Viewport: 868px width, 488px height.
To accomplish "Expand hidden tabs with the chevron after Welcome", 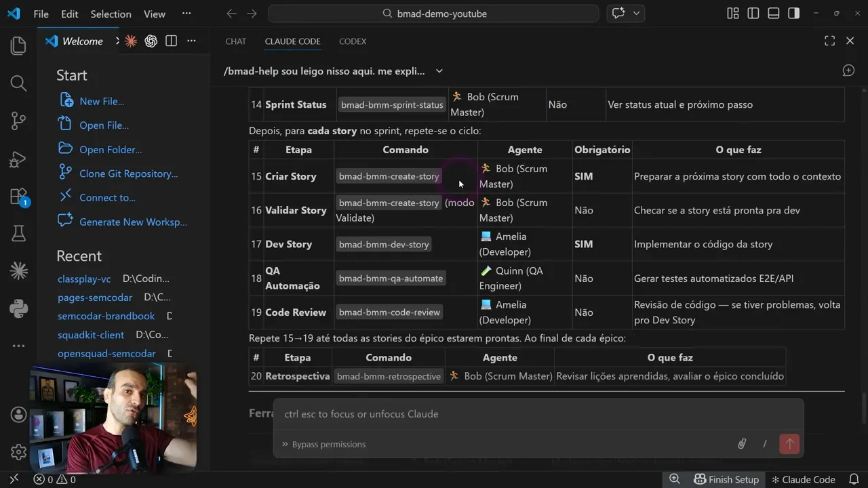I will coord(117,41).
